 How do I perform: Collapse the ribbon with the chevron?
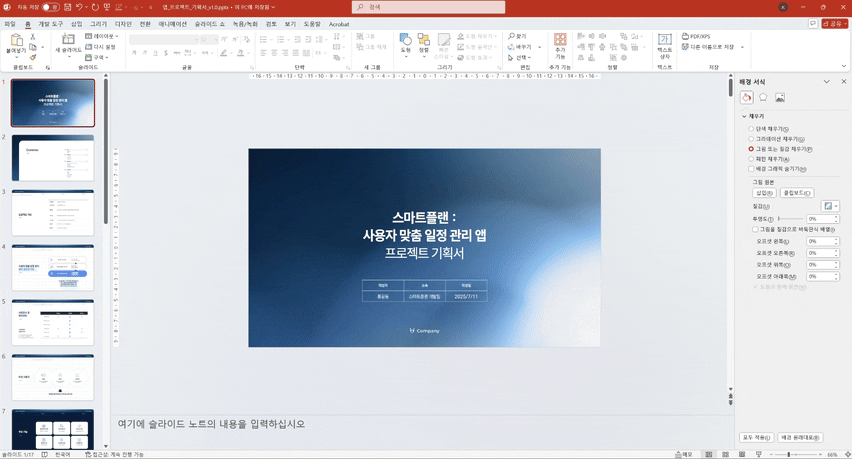(844, 66)
